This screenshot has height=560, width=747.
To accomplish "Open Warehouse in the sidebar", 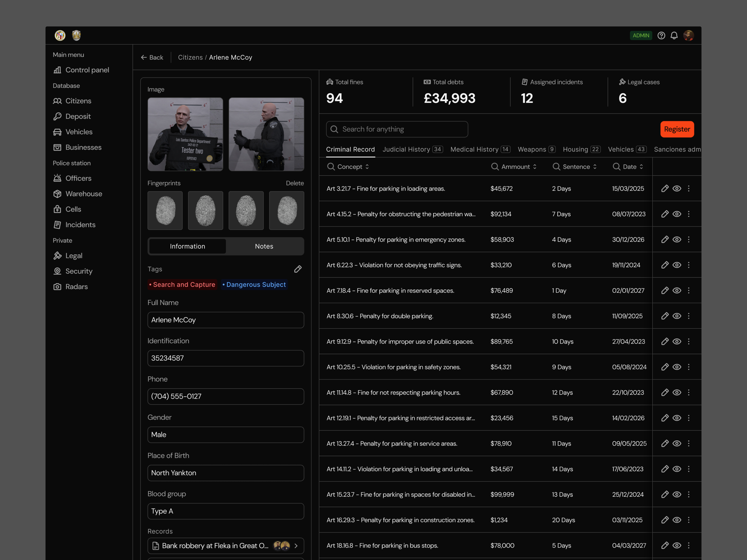I will point(78,194).
